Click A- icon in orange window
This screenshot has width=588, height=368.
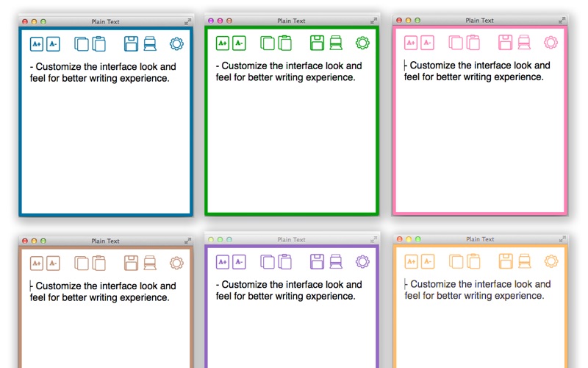428,261
